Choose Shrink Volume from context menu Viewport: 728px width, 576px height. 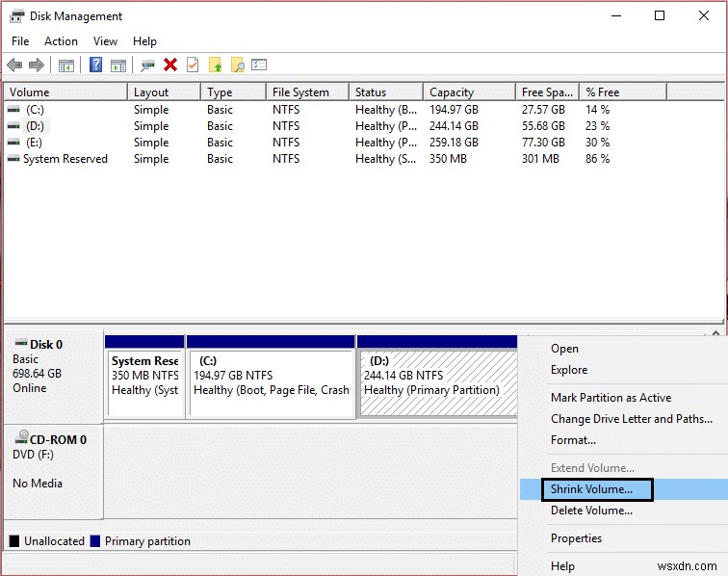[x=591, y=489]
